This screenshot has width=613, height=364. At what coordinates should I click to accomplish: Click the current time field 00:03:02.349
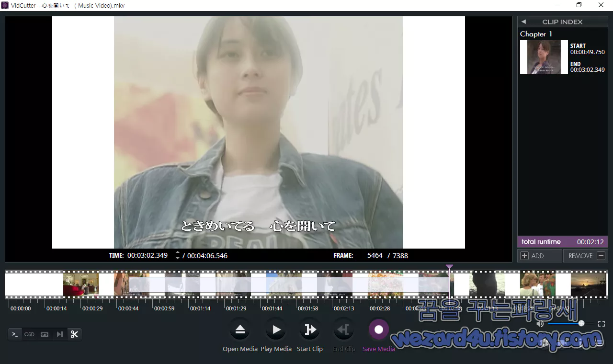point(148,255)
